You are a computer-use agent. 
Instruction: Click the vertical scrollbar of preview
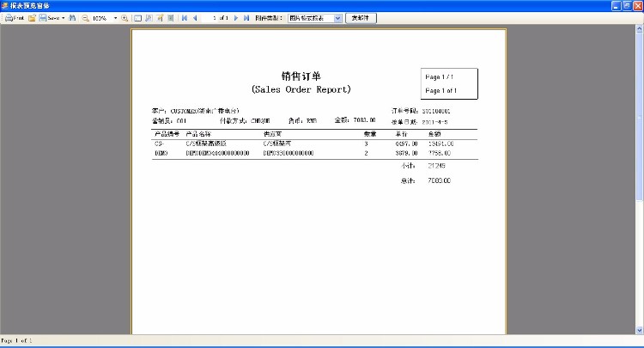[639, 172]
